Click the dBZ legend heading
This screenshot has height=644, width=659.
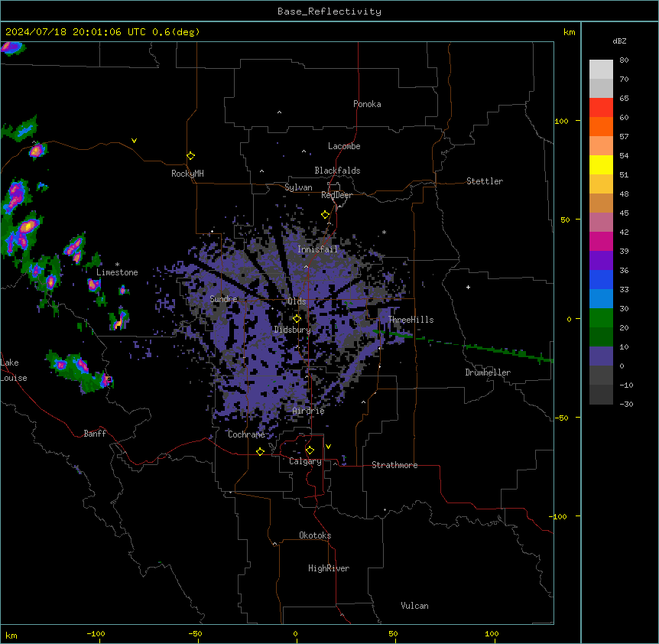pyautogui.click(x=619, y=41)
